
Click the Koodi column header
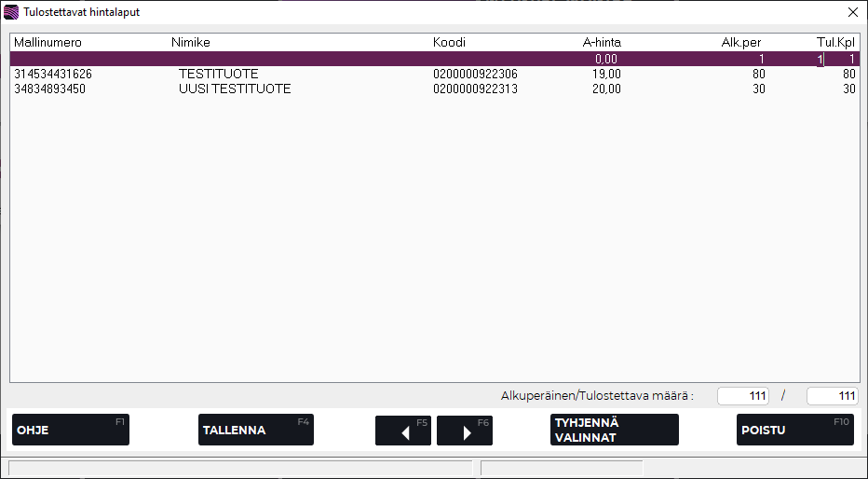coord(449,43)
